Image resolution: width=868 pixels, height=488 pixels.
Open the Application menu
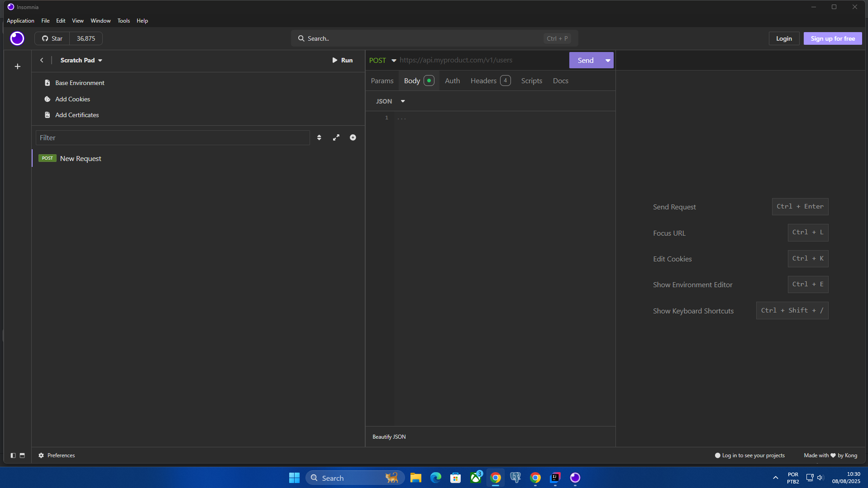pyautogui.click(x=20, y=21)
